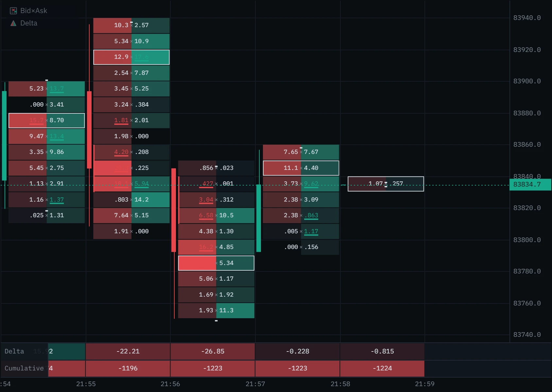Viewport: 552px width, 392px height.
Task: Click the Cumulative value -1196
Action: click(x=128, y=368)
